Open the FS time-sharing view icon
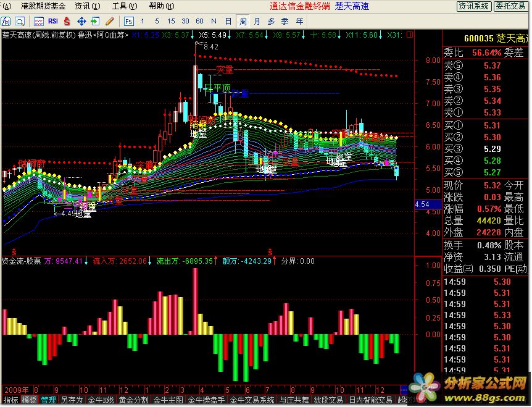Screen dimensions: 532x407 pos(128,22)
